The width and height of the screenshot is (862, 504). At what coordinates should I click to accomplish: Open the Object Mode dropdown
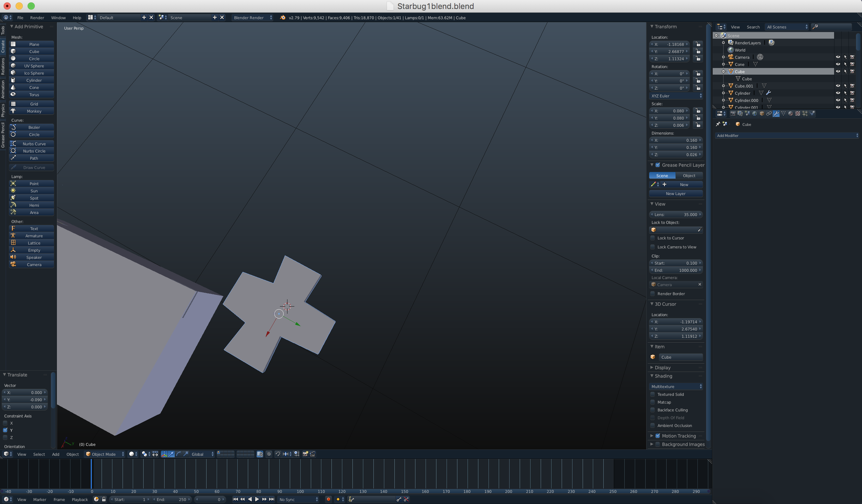(105, 454)
